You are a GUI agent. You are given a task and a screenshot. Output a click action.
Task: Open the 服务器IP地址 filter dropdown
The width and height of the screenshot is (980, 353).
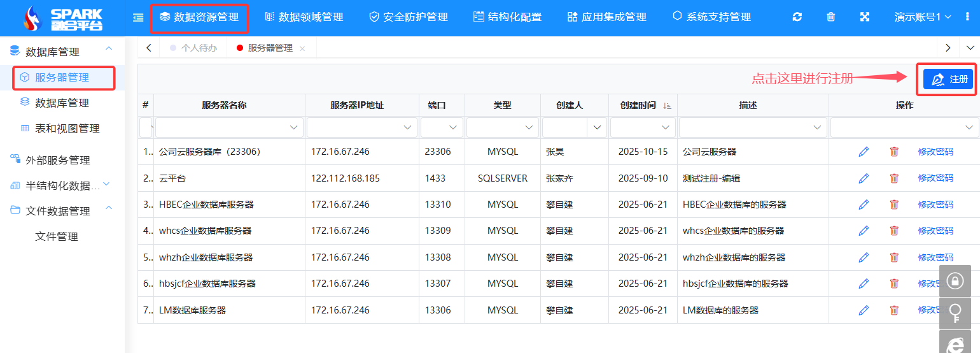pos(407,127)
